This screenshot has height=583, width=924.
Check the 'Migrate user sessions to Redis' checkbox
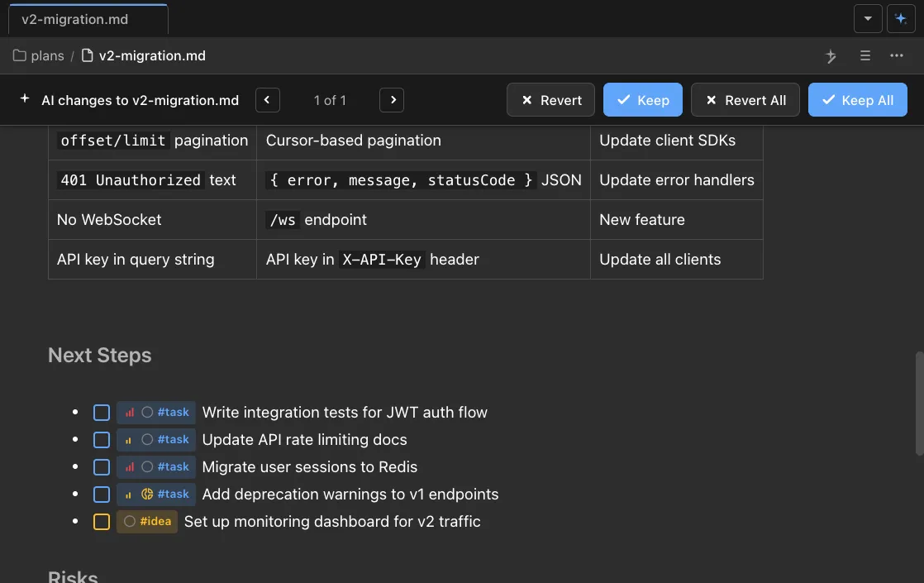102,466
